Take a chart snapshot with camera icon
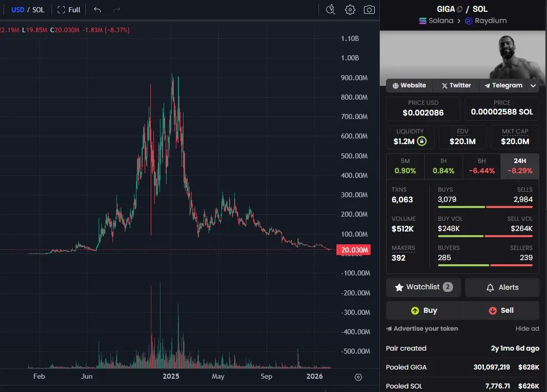Screen dimensions: 547x392 point(369,10)
